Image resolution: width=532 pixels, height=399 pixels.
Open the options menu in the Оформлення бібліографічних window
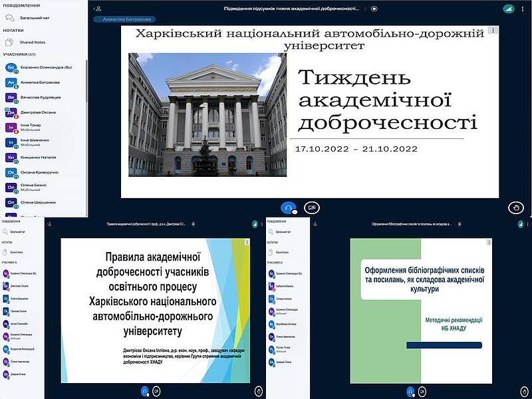(x=527, y=224)
